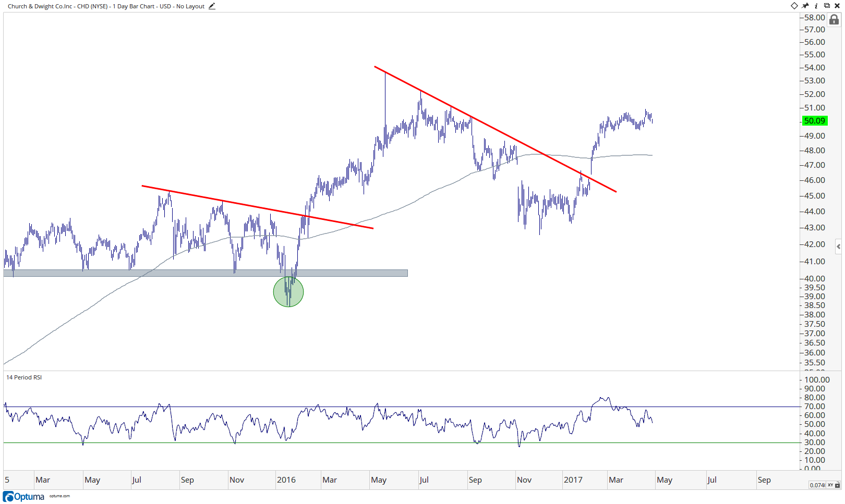Screen dimensions: 845x504
Task: Click the 58.00 price scale label
Action: point(815,18)
